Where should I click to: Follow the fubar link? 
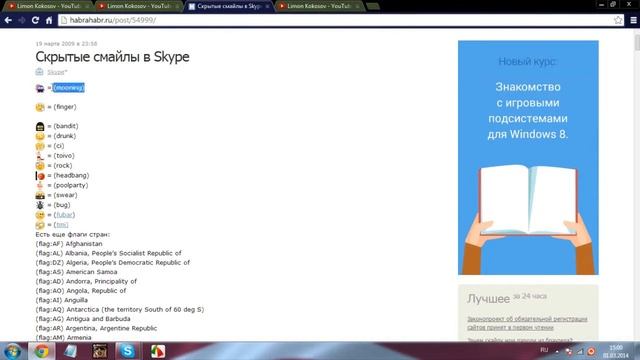64,215
